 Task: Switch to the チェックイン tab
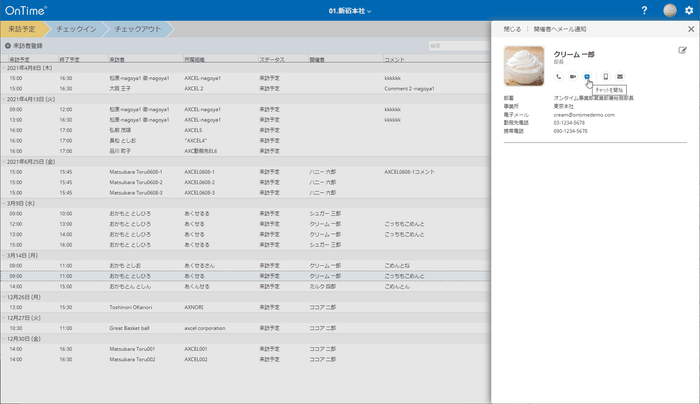pos(77,30)
